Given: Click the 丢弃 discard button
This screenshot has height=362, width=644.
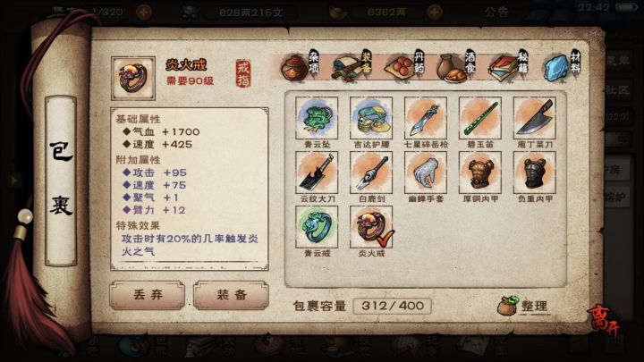Looking at the screenshot, I should 147,295.
